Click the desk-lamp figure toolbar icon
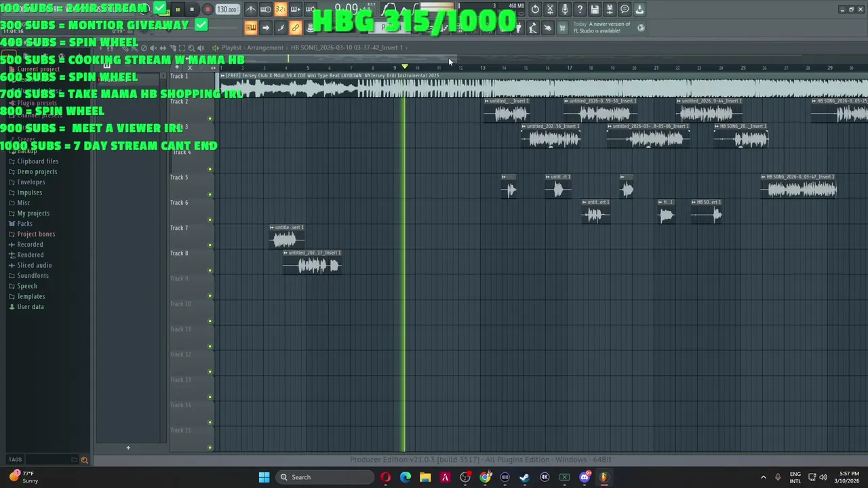This screenshot has height=488, width=868. pos(532,28)
